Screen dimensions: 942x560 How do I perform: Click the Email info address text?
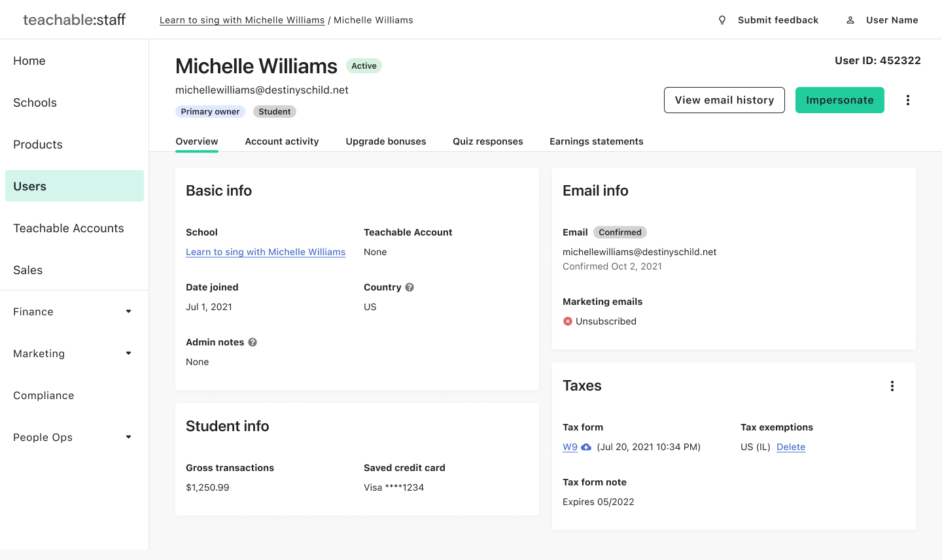(x=640, y=252)
